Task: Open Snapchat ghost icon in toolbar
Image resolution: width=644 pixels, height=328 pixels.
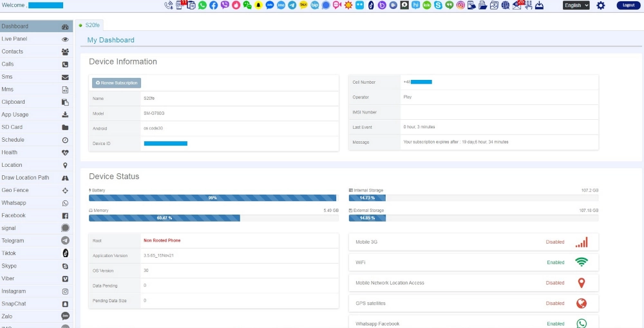Action: 259,5
